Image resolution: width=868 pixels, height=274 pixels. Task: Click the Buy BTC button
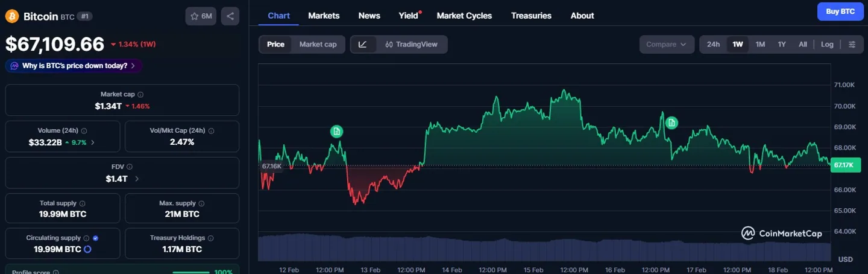click(x=840, y=11)
